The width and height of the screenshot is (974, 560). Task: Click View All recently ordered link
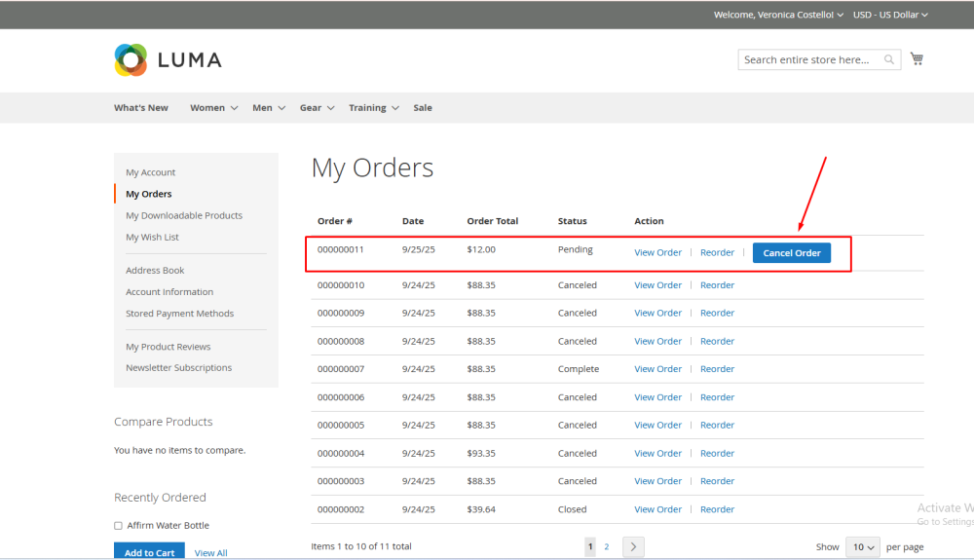pyautogui.click(x=210, y=553)
